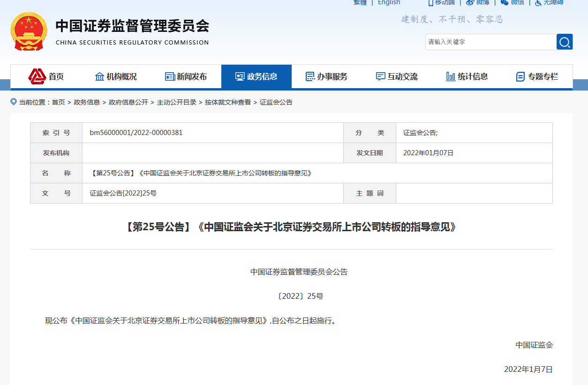Go to 证监会公告 in the breadcrumb
588x385 pixels.
click(x=276, y=102)
